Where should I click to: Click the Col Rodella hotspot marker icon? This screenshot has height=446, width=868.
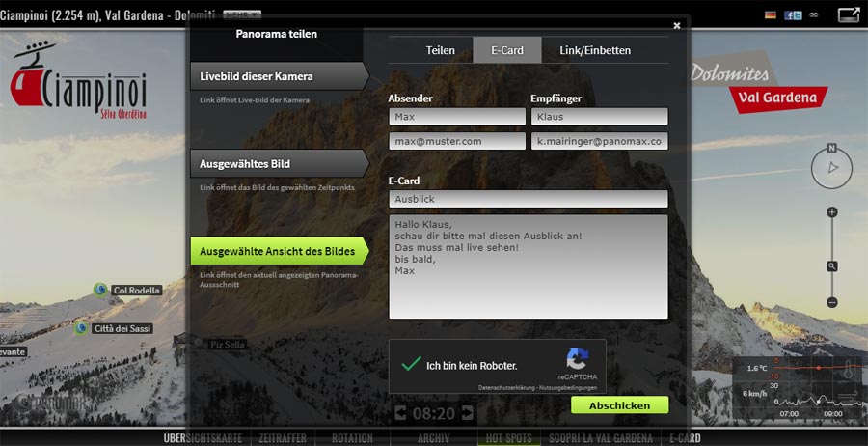100,290
